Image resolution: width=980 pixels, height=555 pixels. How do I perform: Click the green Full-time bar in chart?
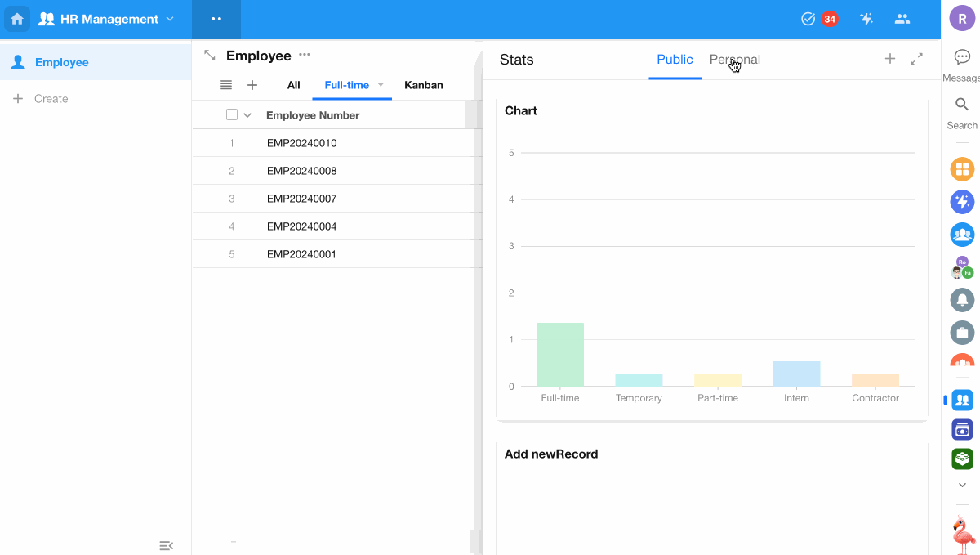click(559, 356)
